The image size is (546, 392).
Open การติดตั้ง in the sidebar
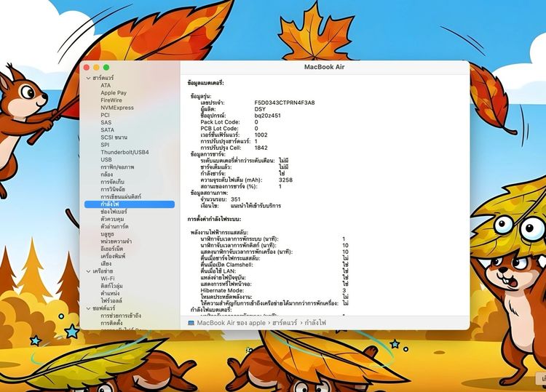(x=111, y=323)
